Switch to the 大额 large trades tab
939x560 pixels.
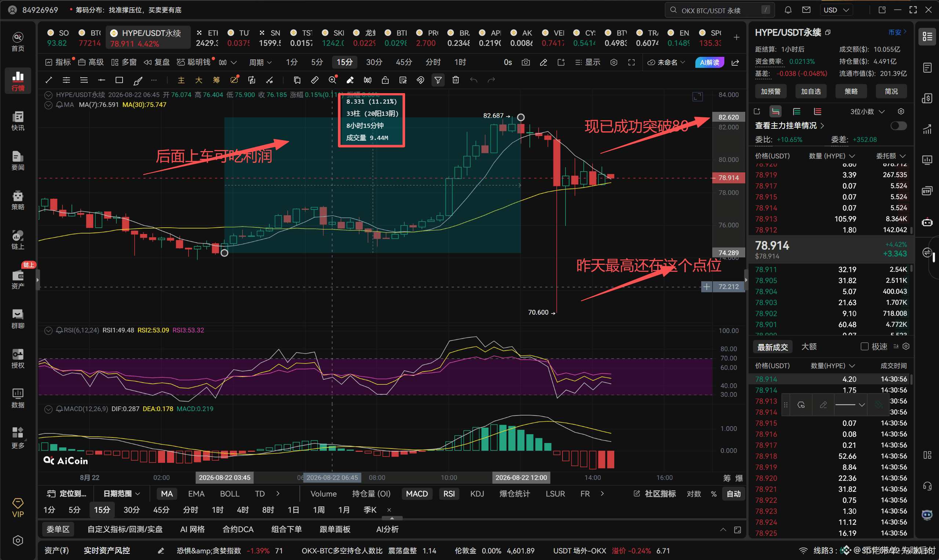click(x=809, y=347)
